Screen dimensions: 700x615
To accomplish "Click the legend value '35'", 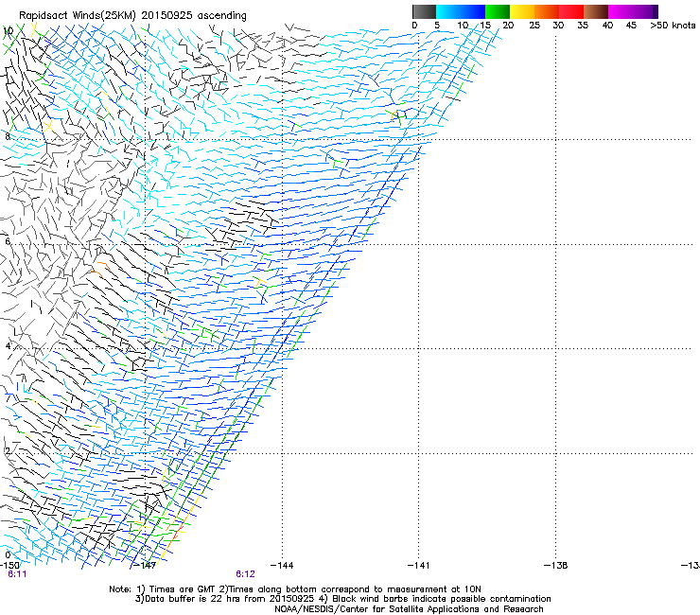I will click(583, 26).
